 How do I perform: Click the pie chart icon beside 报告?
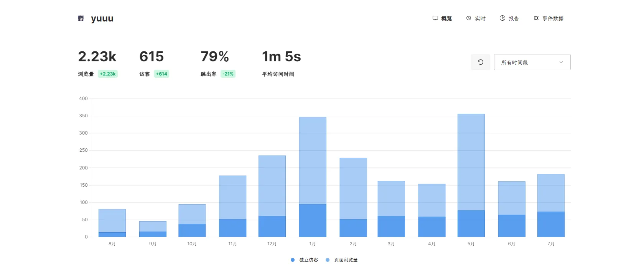(x=502, y=18)
